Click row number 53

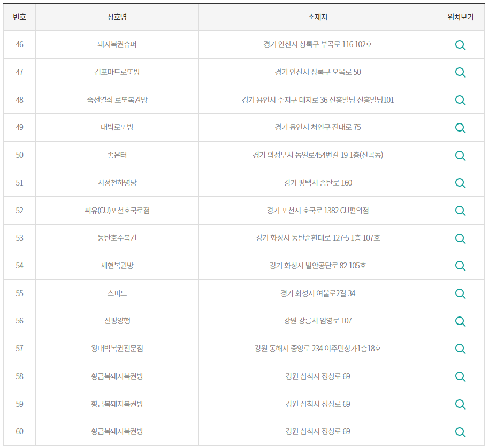[x=19, y=238]
